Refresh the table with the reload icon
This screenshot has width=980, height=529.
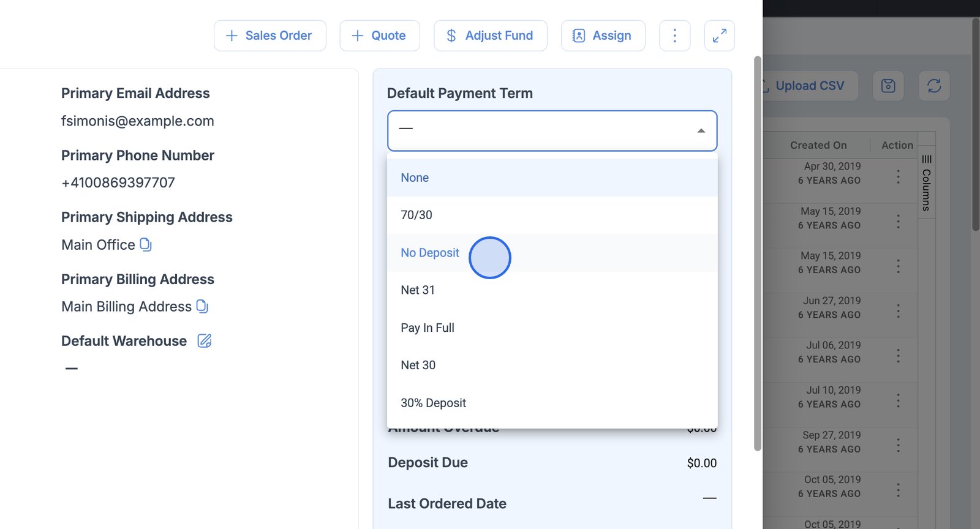tap(933, 86)
